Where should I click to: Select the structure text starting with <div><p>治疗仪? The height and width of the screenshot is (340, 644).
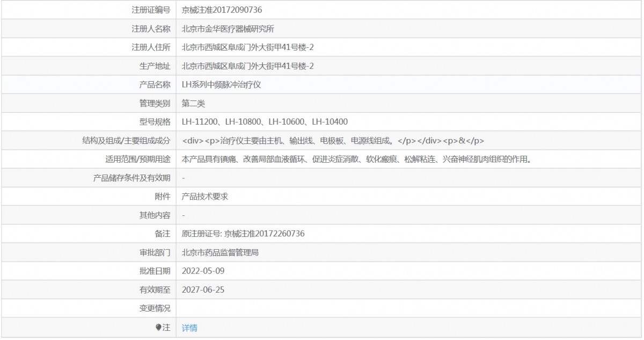(333, 141)
